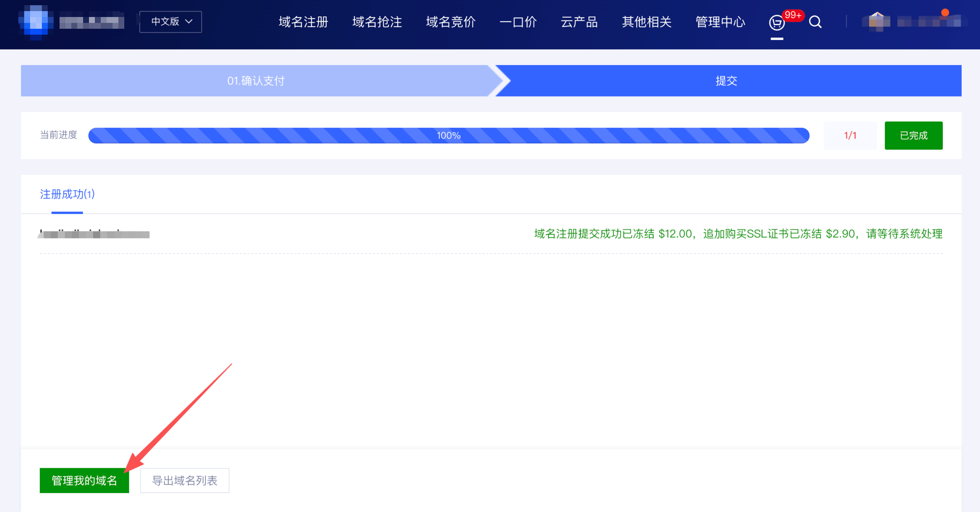Go to 管理中心

point(720,22)
